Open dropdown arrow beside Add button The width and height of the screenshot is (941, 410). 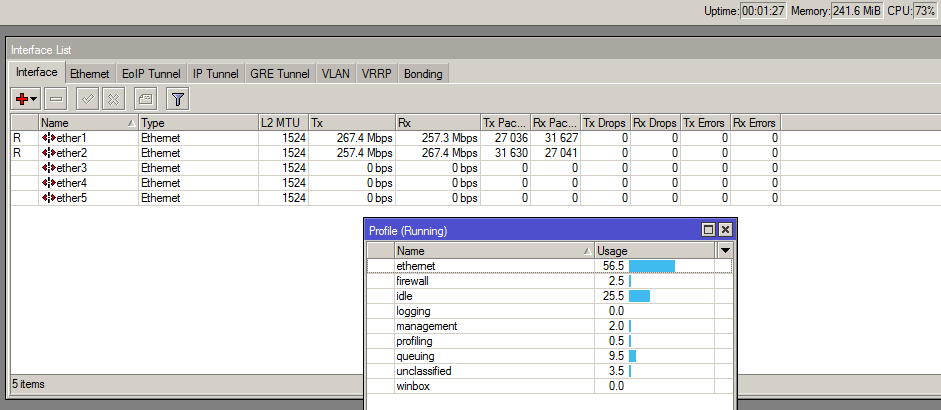point(34,99)
